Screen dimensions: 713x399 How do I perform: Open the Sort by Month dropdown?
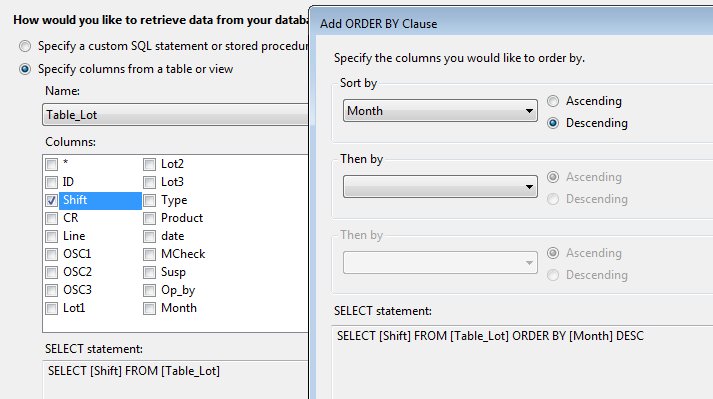coord(440,111)
